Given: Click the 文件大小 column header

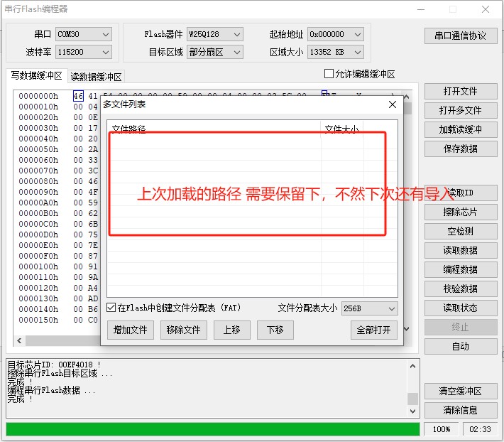Looking at the screenshot, I should (341, 129).
